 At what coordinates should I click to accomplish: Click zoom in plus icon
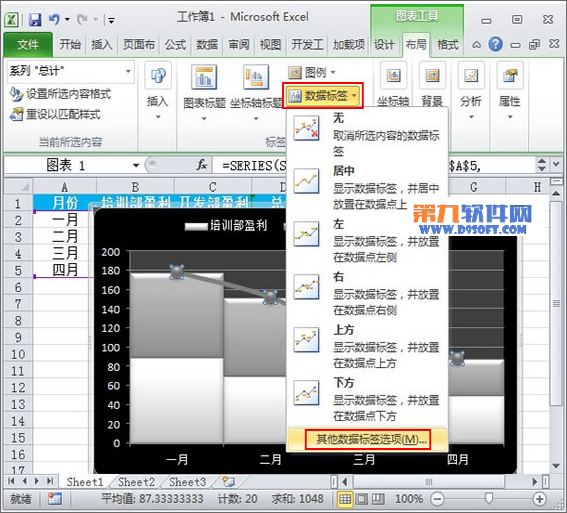click(540, 499)
